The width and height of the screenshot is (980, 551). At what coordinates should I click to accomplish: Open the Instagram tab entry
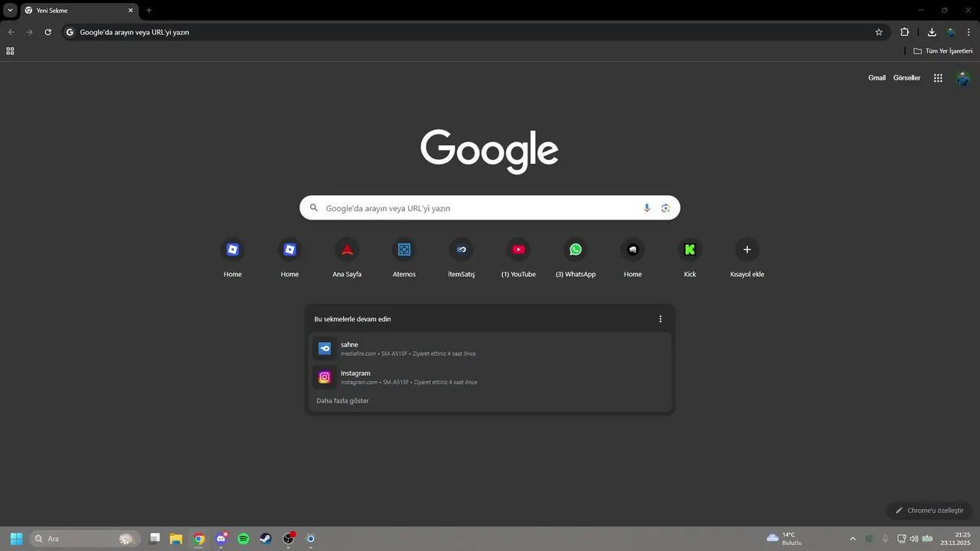[x=490, y=377]
